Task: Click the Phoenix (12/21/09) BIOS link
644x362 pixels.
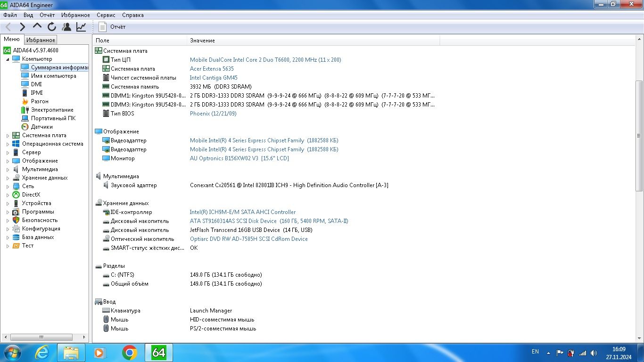Action: 213,114
